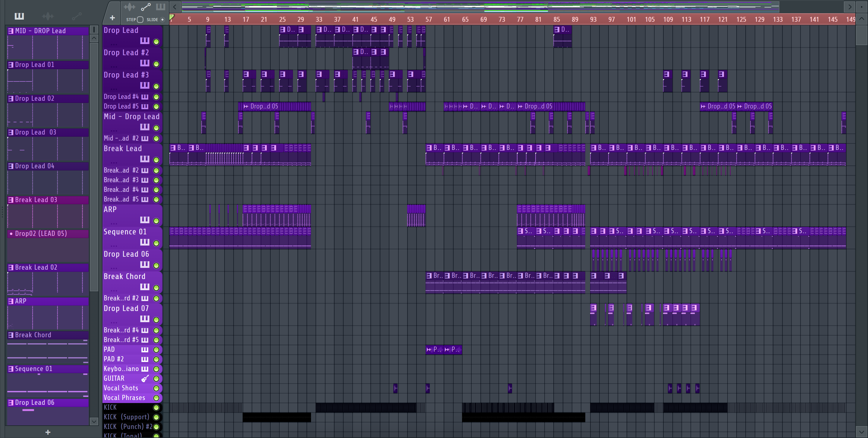The image size is (868, 438).
Task: Click the up arrow of the pattern picker list
Action: tap(94, 38)
